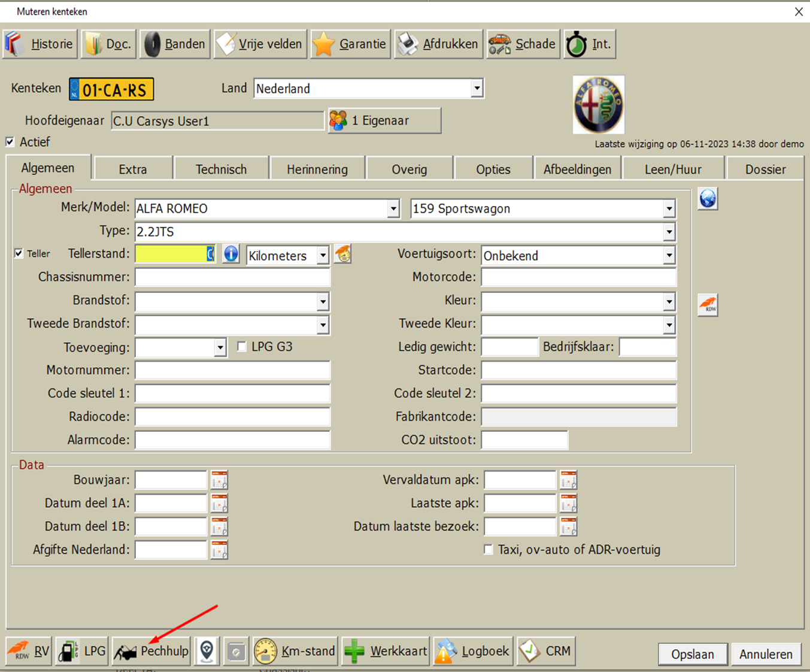Screen dimensions: 810x672
Task: Click the Alfa Romeo brand logo
Action: pos(599,105)
